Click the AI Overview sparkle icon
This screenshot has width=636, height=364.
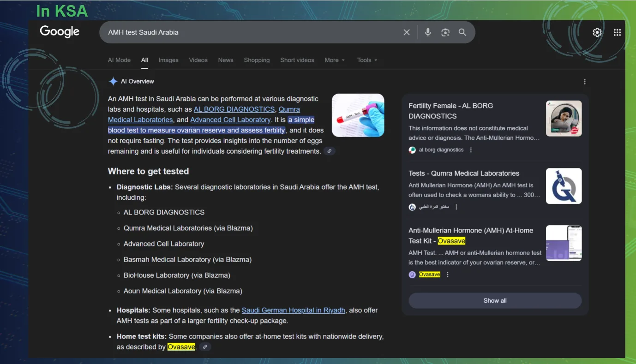coord(113,82)
